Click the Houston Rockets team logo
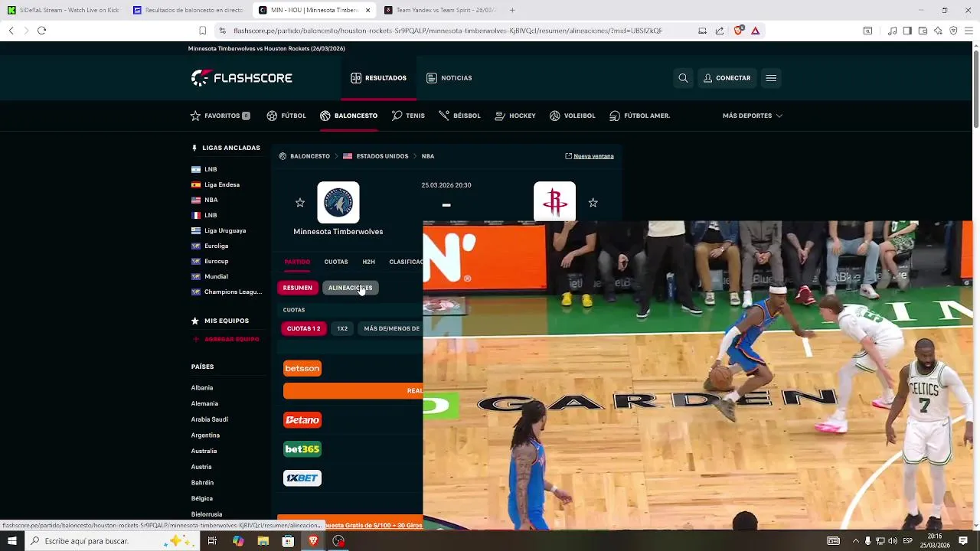980x551 pixels. click(554, 202)
